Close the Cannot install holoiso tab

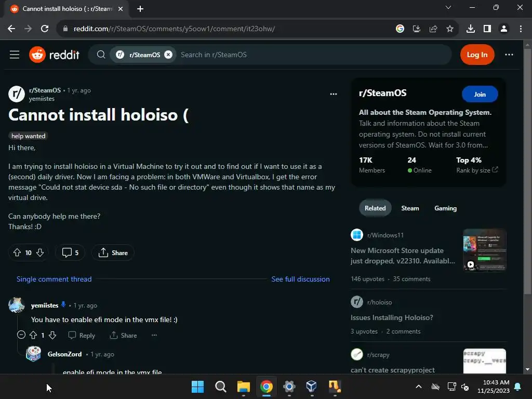pyautogui.click(x=121, y=9)
